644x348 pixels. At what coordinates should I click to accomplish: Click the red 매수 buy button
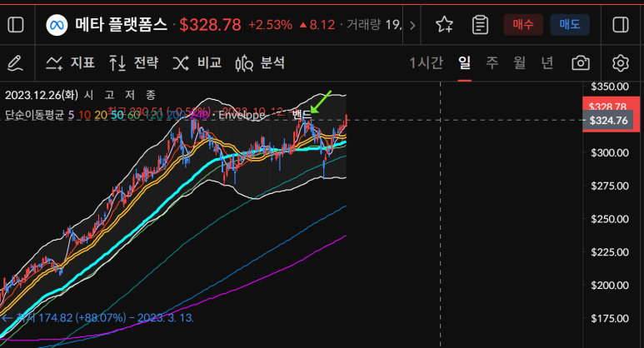coord(523,25)
